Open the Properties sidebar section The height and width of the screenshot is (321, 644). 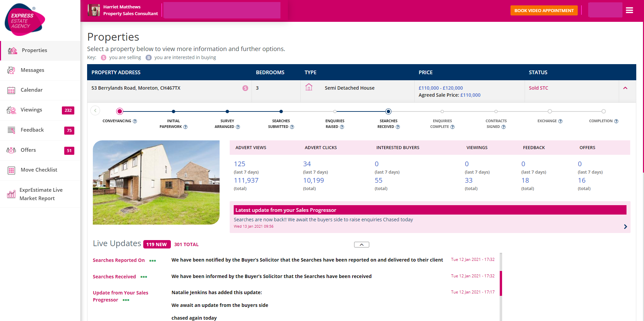click(x=40, y=50)
